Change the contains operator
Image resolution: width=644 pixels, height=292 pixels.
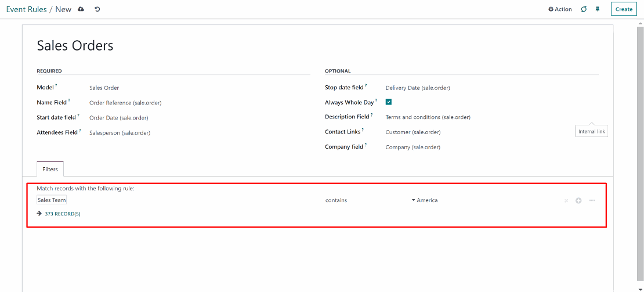(337, 200)
